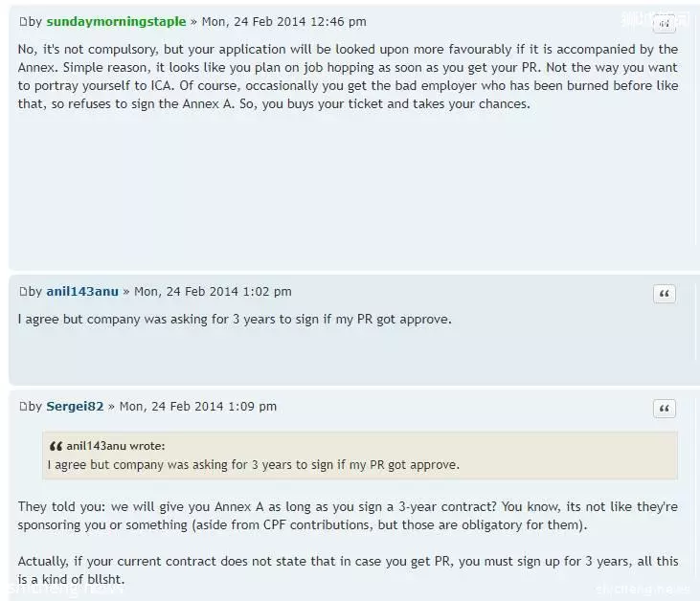Click post icon before sundaymorningstaple's name
The image size is (700, 601).
[23, 22]
